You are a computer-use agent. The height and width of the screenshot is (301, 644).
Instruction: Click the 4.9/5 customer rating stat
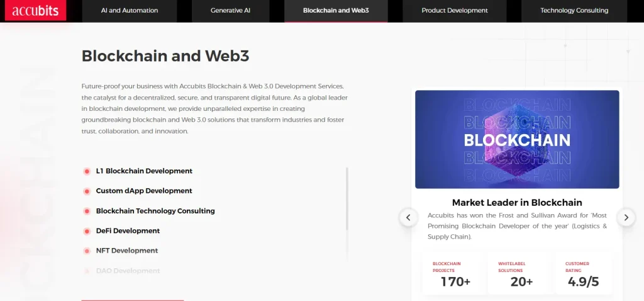click(x=583, y=273)
